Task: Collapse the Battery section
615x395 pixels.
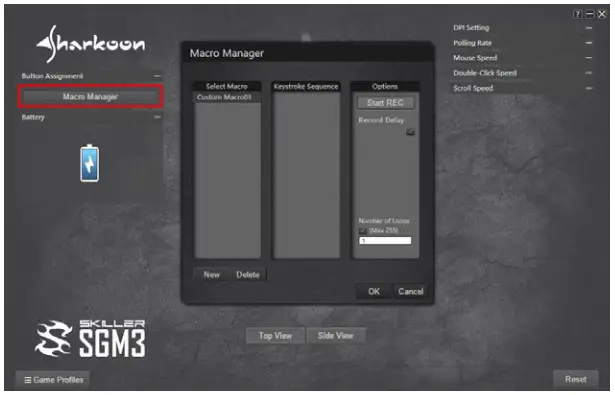Action: [x=157, y=117]
